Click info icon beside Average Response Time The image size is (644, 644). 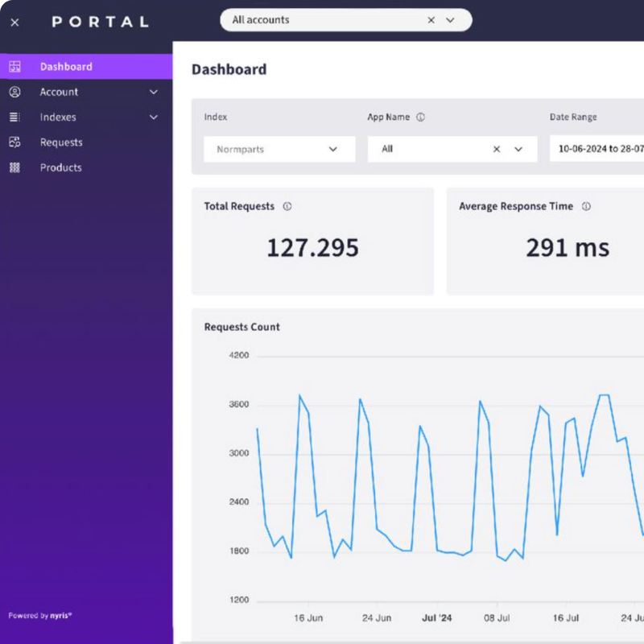pyautogui.click(x=586, y=207)
